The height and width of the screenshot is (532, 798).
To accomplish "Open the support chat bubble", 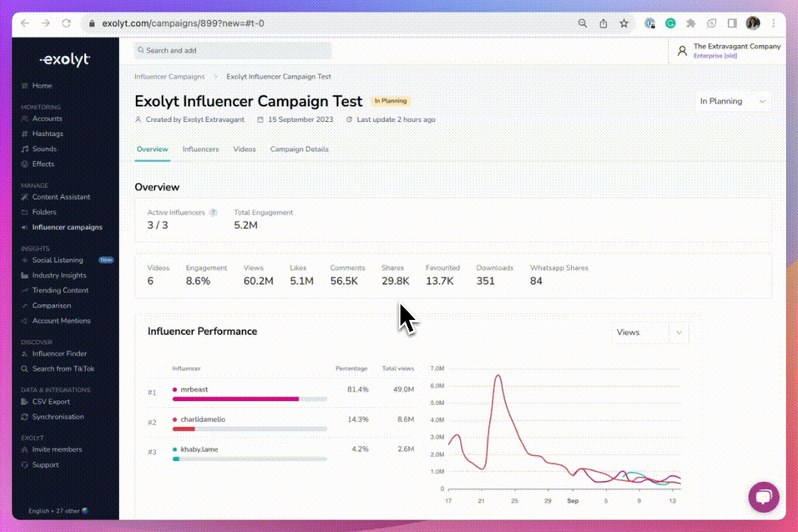I will (x=763, y=497).
